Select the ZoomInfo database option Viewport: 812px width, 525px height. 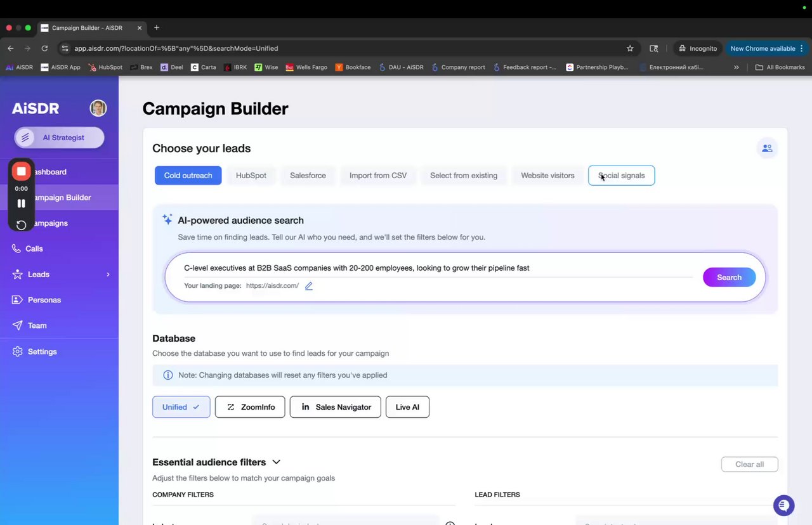[x=250, y=407]
